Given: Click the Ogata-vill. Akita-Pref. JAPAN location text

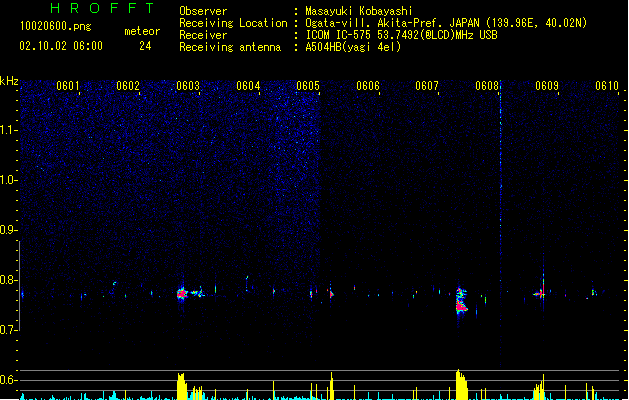Looking at the screenshot, I should (446, 23).
